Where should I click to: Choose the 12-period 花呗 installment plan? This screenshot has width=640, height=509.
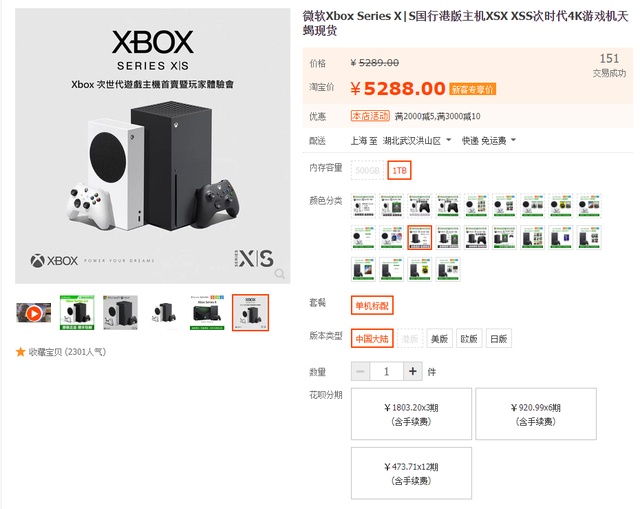pyautogui.click(x=411, y=473)
